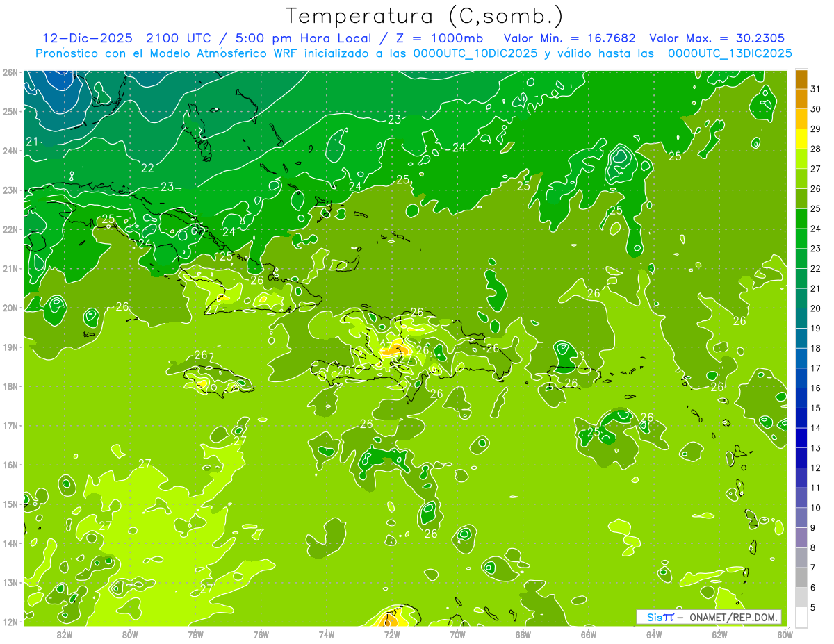834x644 pixels.
Task: Click the '12N' latitude axis label
Action: point(10,622)
